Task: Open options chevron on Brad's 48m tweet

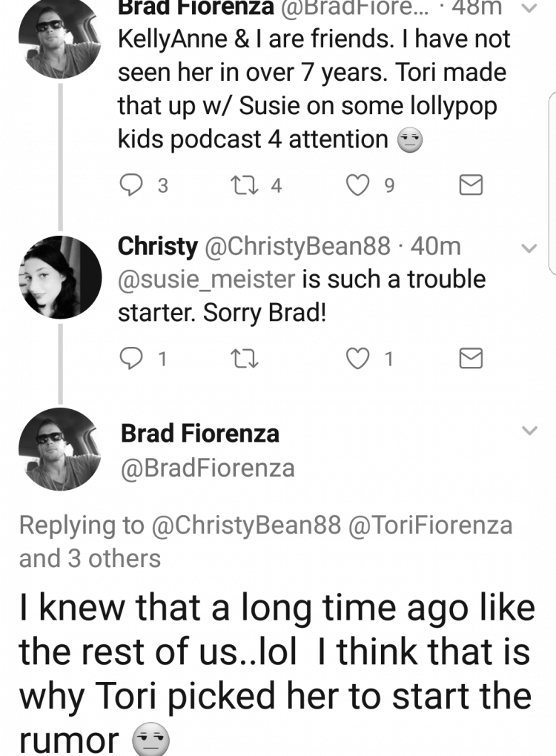Action: pos(529,8)
